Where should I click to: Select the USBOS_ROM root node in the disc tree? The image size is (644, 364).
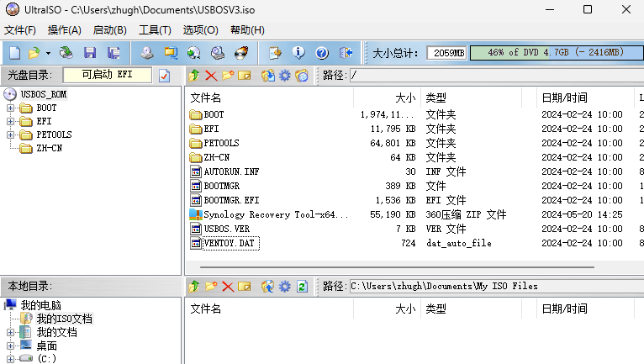coord(44,94)
